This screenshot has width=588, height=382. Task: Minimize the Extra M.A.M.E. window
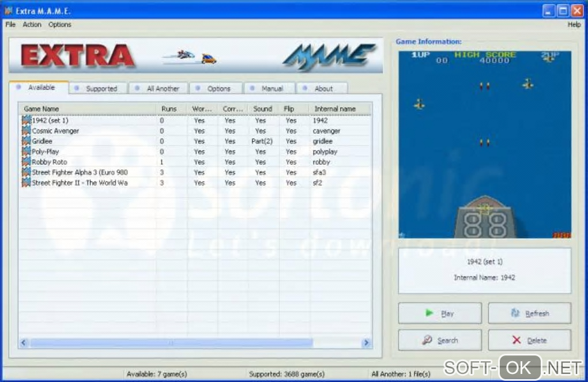[548, 11]
